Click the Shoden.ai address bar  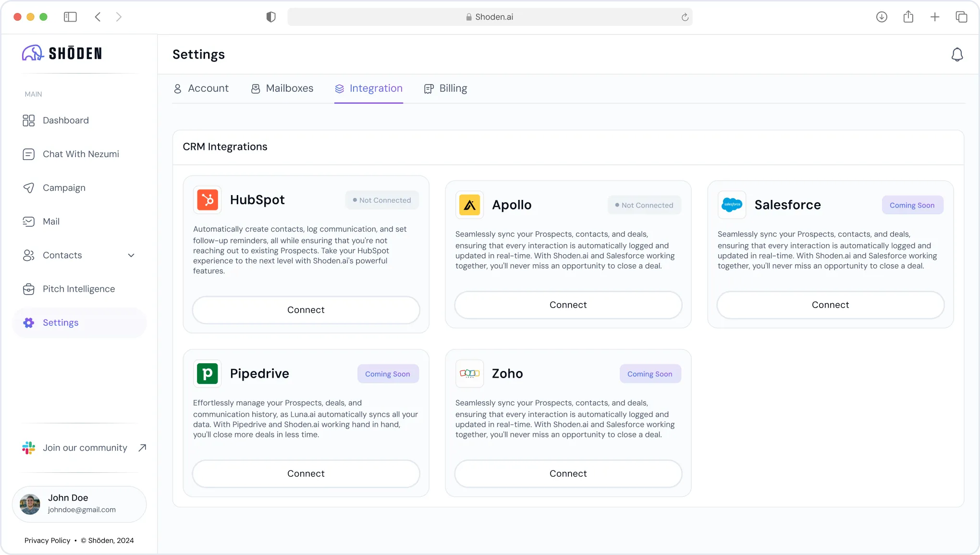click(490, 17)
